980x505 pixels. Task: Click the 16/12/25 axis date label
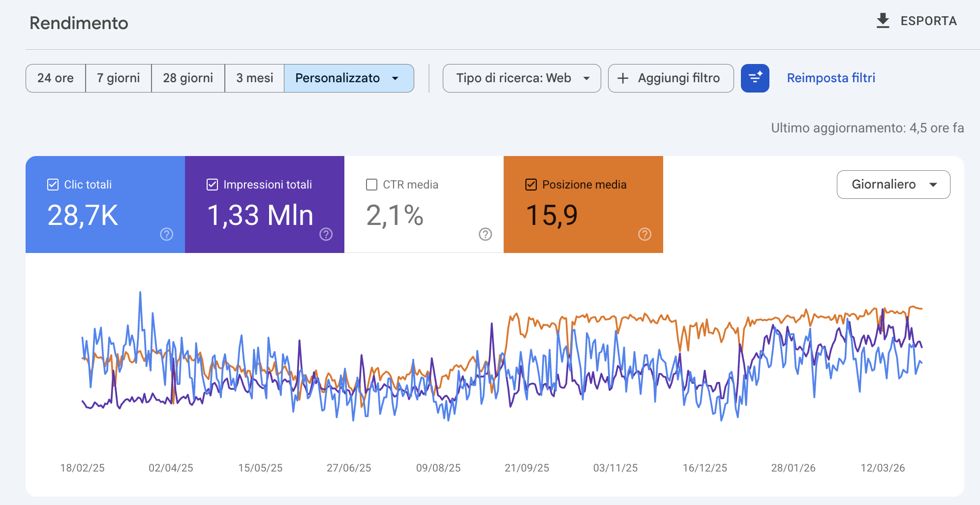click(705, 468)
